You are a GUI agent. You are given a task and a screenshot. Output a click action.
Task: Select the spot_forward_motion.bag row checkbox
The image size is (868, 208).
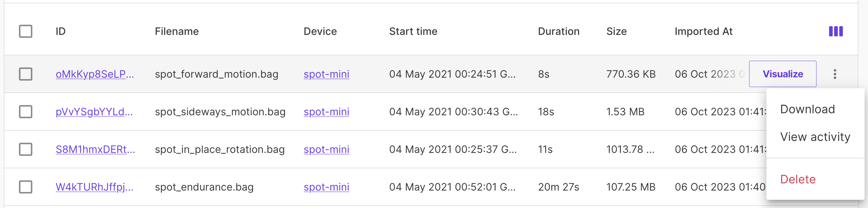point(26,74)
